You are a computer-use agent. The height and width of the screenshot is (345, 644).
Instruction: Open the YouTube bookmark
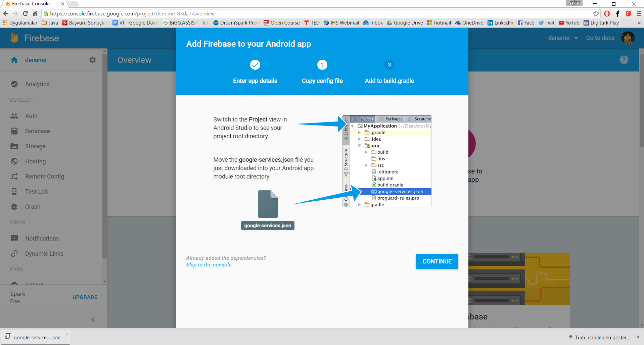[x=569, y=23]
